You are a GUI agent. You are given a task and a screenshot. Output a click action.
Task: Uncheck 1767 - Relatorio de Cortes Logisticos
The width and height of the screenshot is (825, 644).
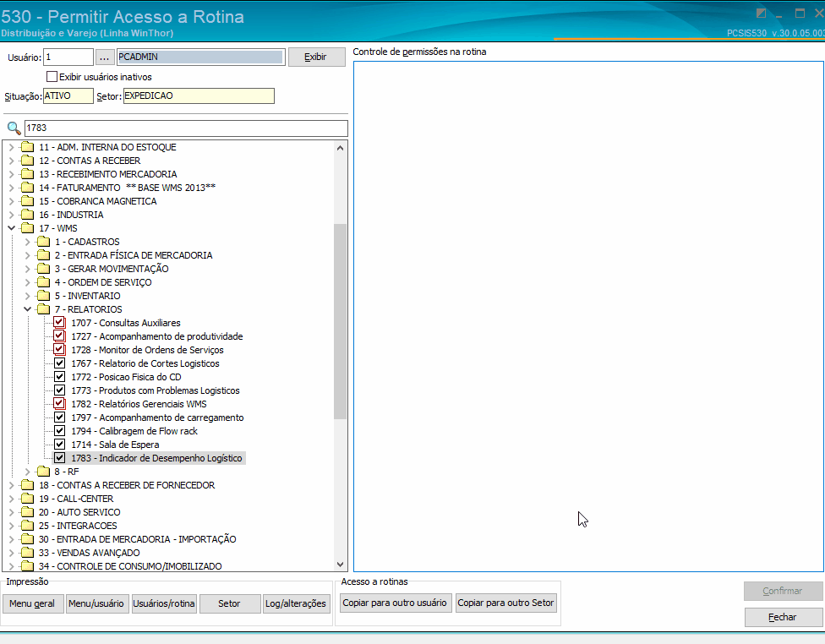click(x=59, y=363)
